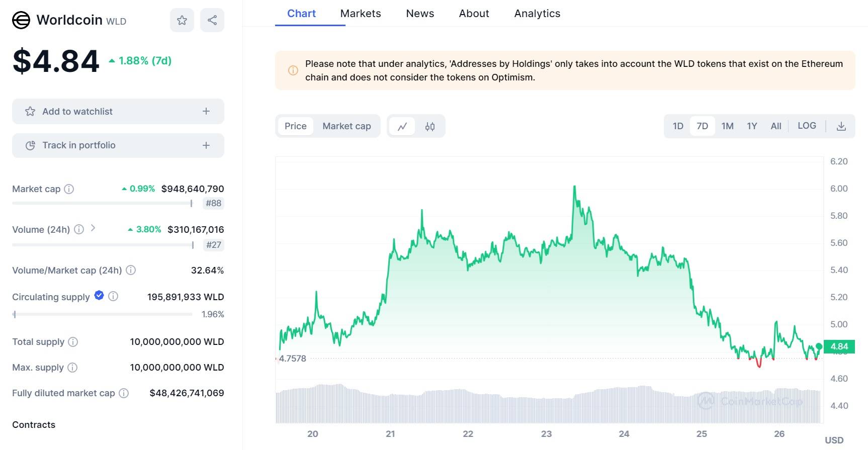868x450 pixels.
Task: Click the 32.64% volume/market cap value
Action: pyautogui.click(x=207, y=270)
